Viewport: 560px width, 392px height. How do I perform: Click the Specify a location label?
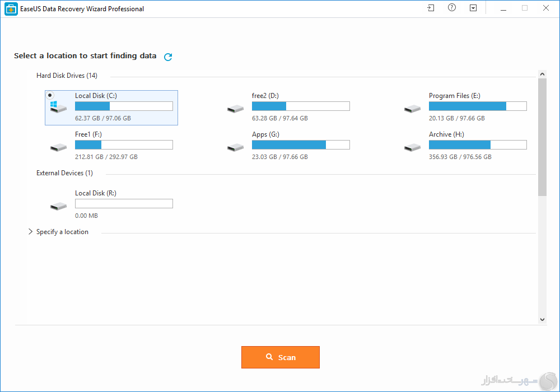point(62,232)
